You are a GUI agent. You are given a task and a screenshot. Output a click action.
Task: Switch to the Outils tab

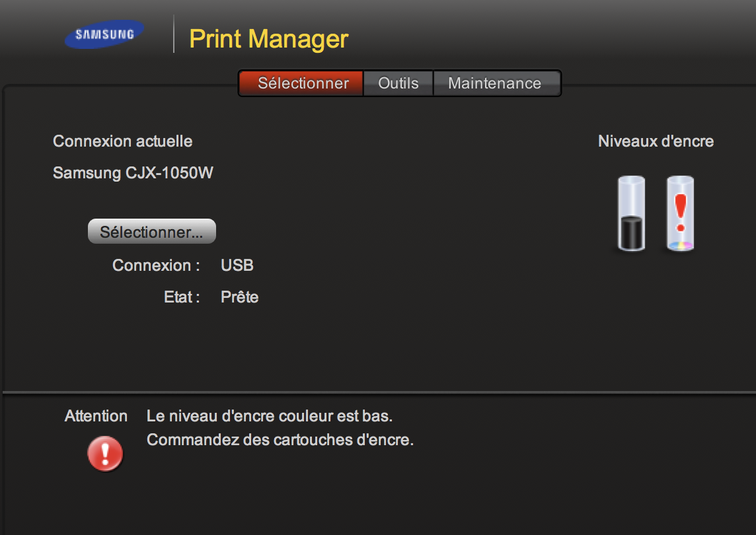point(398,83)
